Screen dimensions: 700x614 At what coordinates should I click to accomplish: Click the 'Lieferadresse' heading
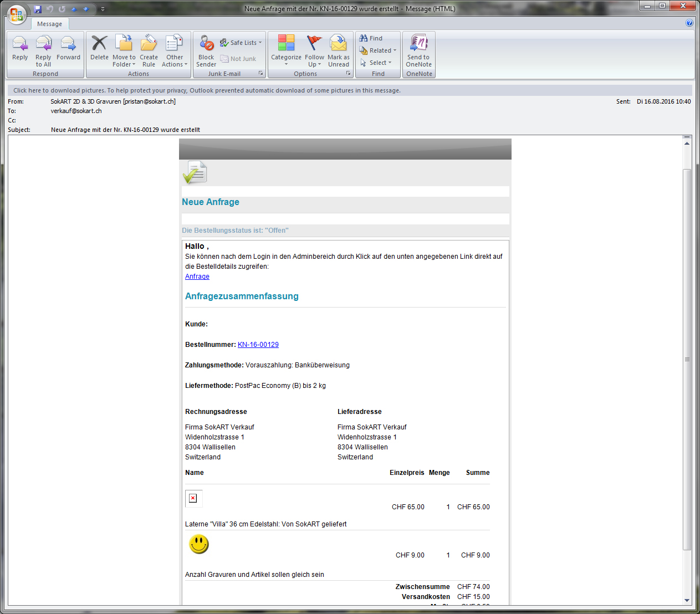360,412
